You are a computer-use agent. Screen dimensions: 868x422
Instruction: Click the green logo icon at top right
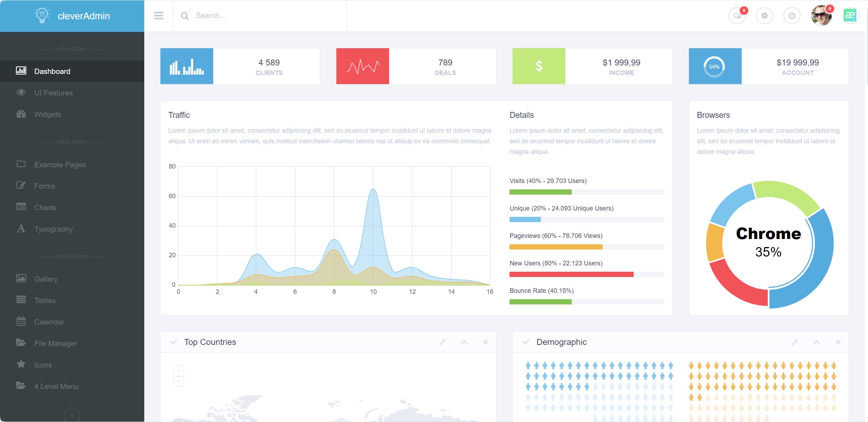[850, 15]
